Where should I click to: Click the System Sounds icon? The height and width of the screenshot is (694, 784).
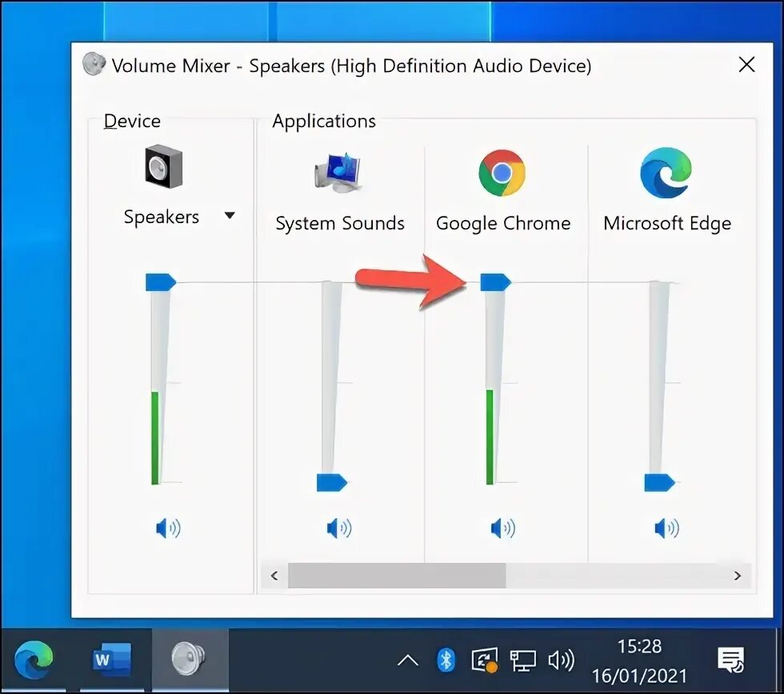338,173
